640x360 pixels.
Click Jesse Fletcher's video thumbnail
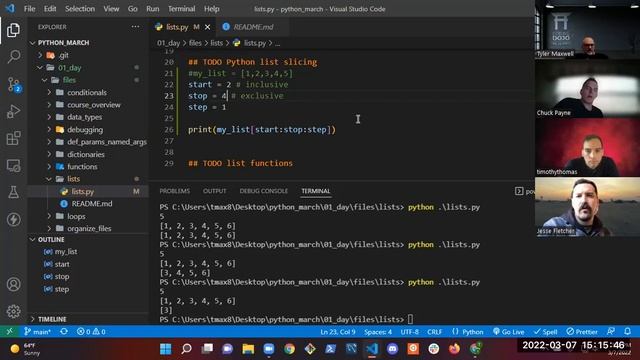click(x=587, y=207)
